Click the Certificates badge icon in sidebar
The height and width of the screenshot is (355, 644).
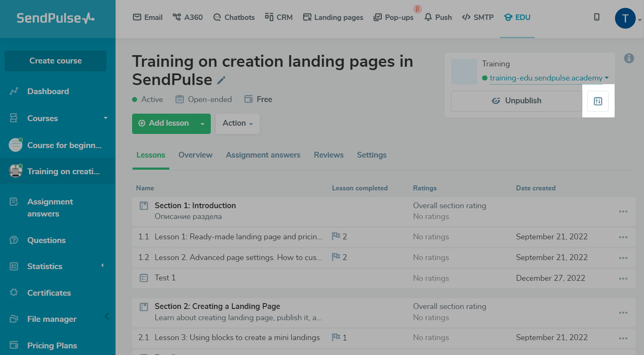[x=14, y=293]
